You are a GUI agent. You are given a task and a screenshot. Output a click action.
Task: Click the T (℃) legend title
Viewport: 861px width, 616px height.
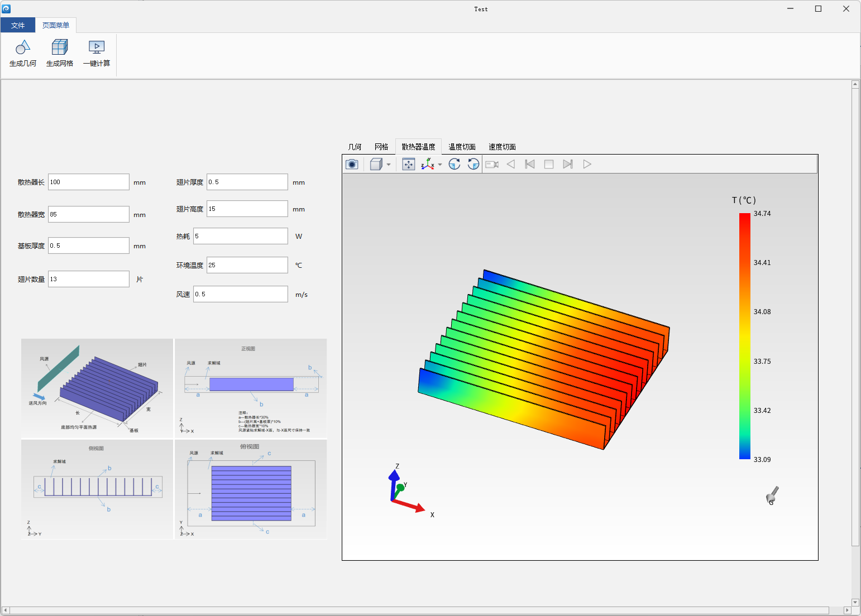pyautogui.click(x=744, y=200)
